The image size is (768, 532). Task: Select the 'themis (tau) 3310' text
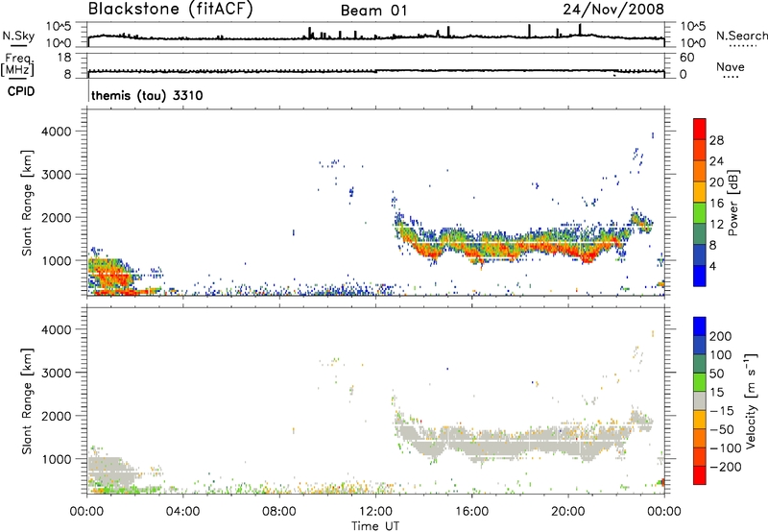coord(147,95)
